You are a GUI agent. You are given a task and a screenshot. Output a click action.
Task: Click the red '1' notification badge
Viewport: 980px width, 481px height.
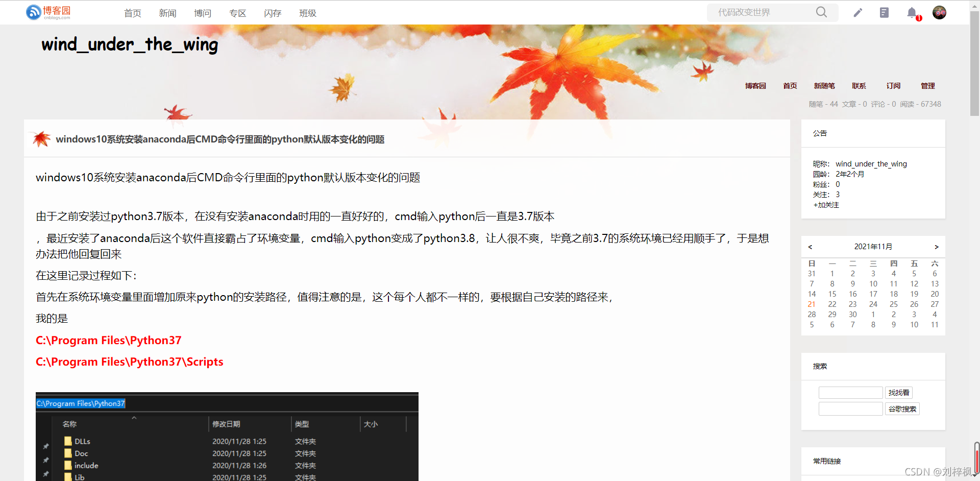point(918,17)
